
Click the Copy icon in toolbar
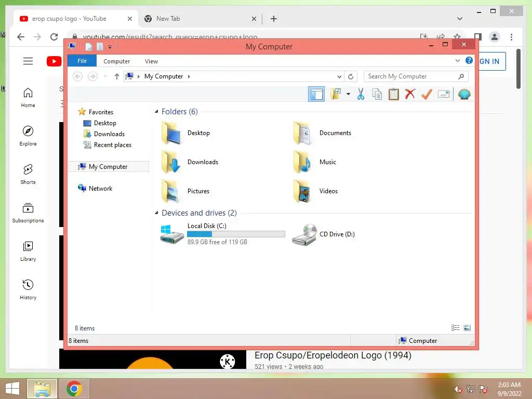[x=377, y=94]
